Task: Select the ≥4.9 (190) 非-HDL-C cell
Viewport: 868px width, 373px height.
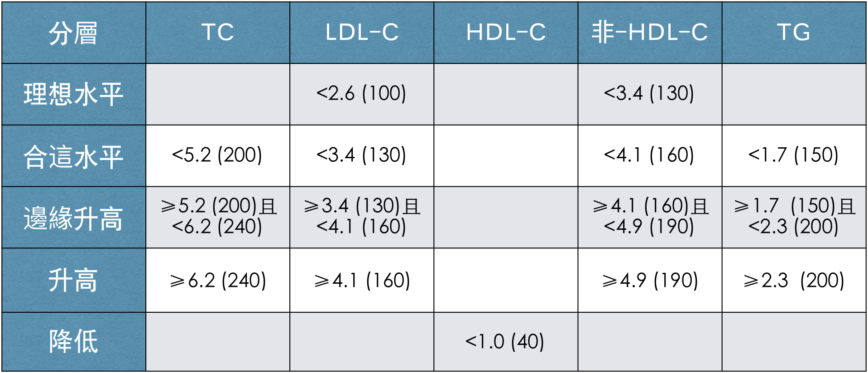Action: (x=650, y=280)
